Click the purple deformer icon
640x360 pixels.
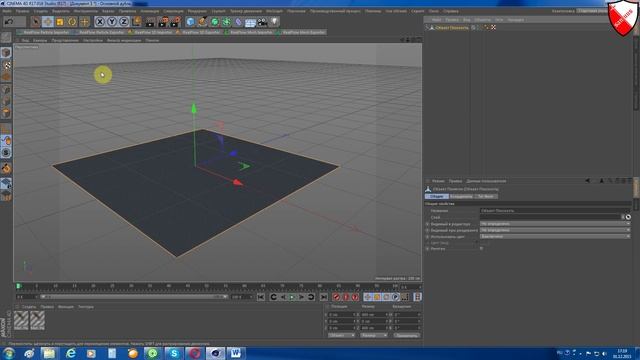(x=238, y=22)
